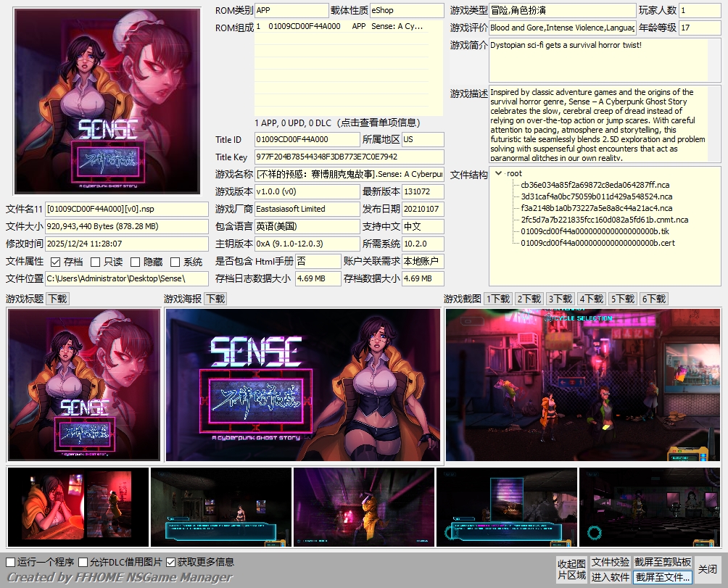
Task: Click the 收起图片区域 button
Action: (571, 569)
